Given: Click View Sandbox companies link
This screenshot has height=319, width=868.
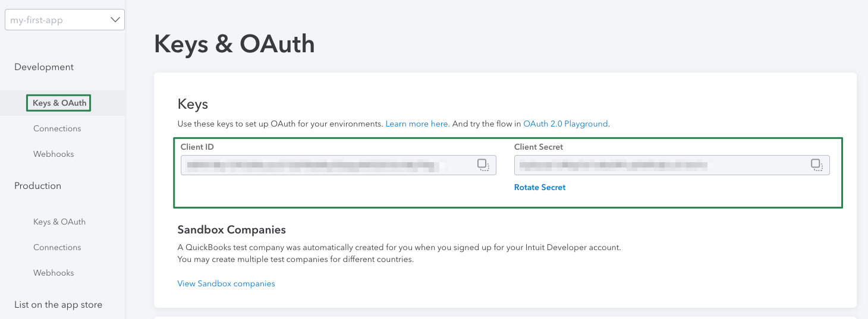Looking at the screenshot, I should [x=226, y=284].
